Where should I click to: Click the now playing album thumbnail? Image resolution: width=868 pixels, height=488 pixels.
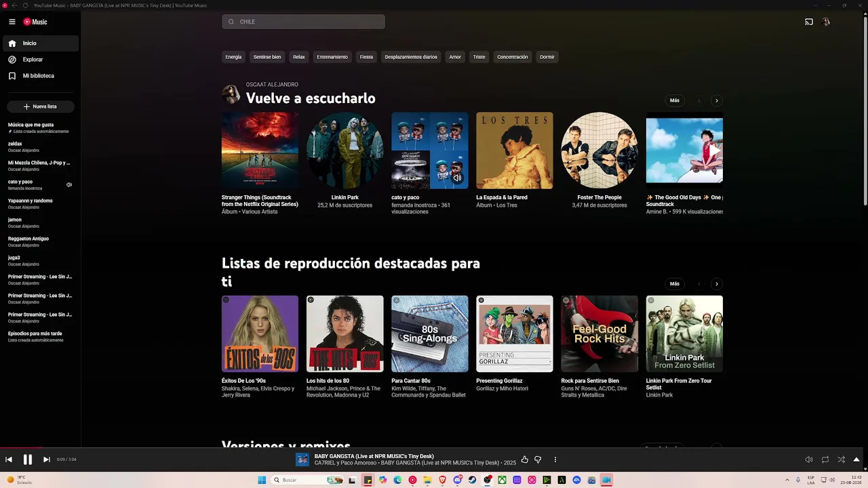(302, 460)
